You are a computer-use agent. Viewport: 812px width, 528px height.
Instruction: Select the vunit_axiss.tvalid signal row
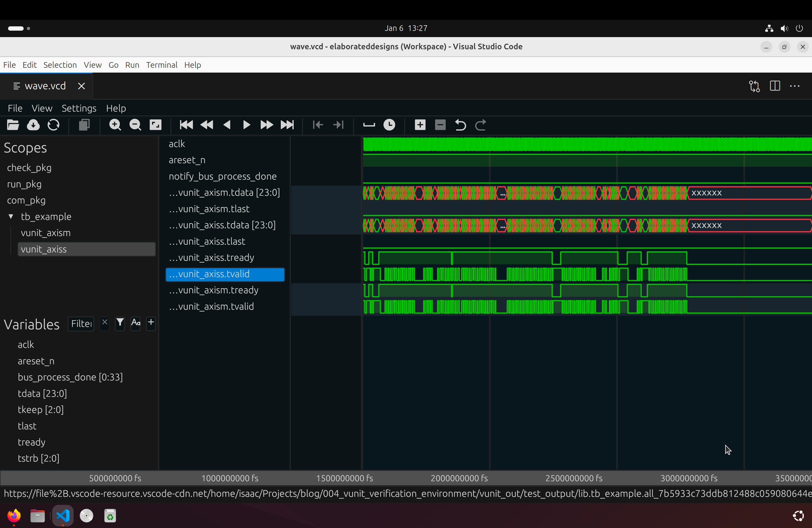225,274
